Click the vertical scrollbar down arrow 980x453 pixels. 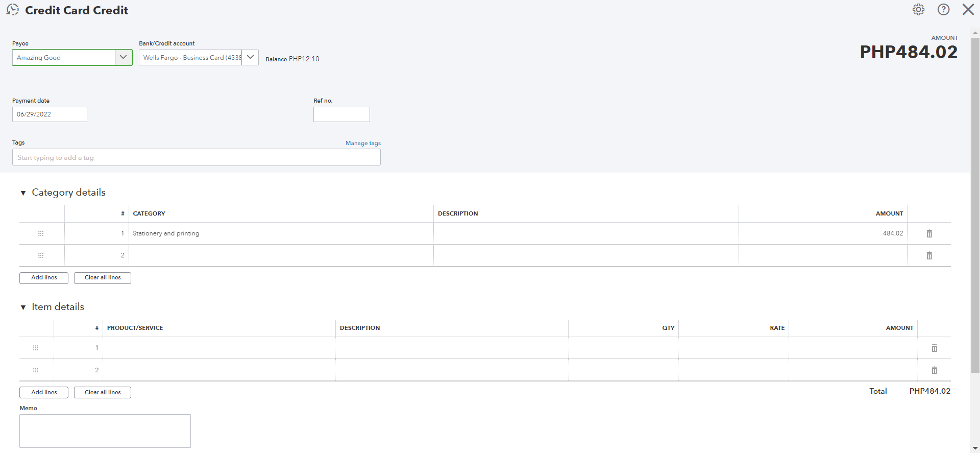pyautogui.click(x=975, y=448)
